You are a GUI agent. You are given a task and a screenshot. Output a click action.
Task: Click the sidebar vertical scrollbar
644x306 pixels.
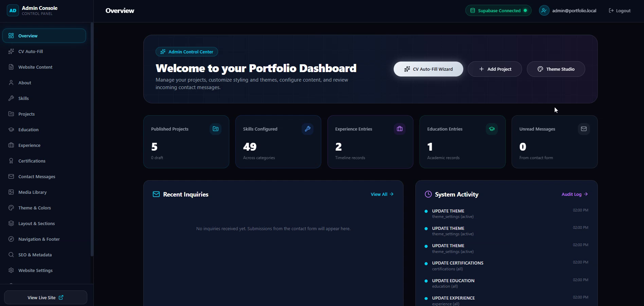click(92, 139)
